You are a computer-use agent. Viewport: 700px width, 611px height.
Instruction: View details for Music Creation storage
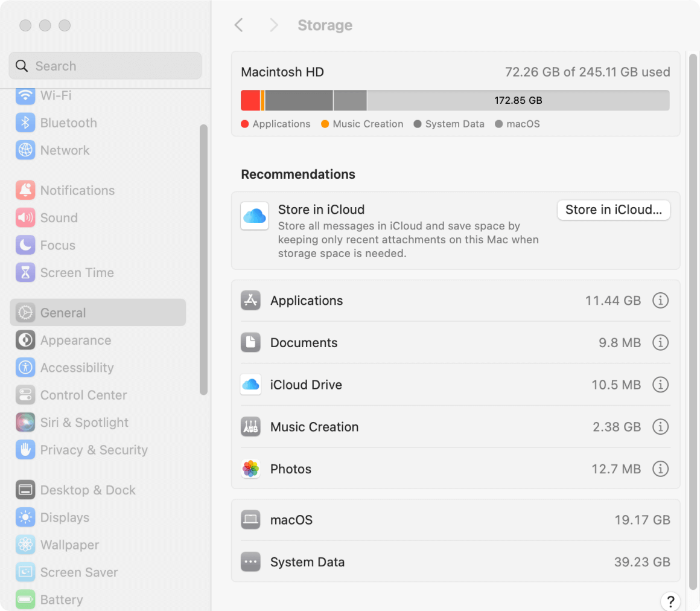660,427
